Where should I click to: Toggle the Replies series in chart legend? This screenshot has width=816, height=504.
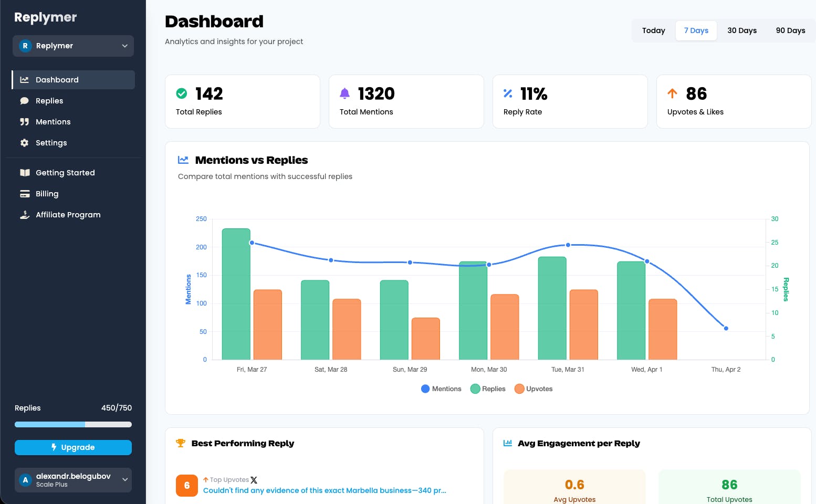(488, 389)
